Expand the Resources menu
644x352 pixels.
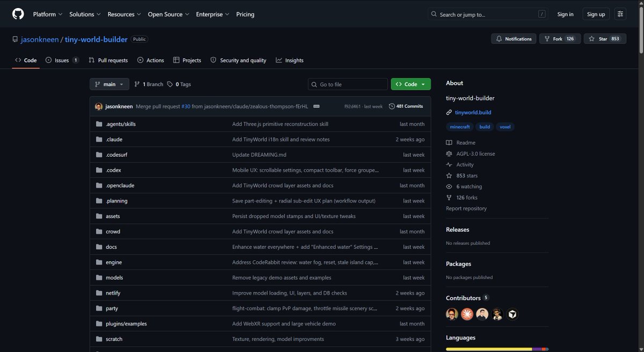(x=125, y=14)
